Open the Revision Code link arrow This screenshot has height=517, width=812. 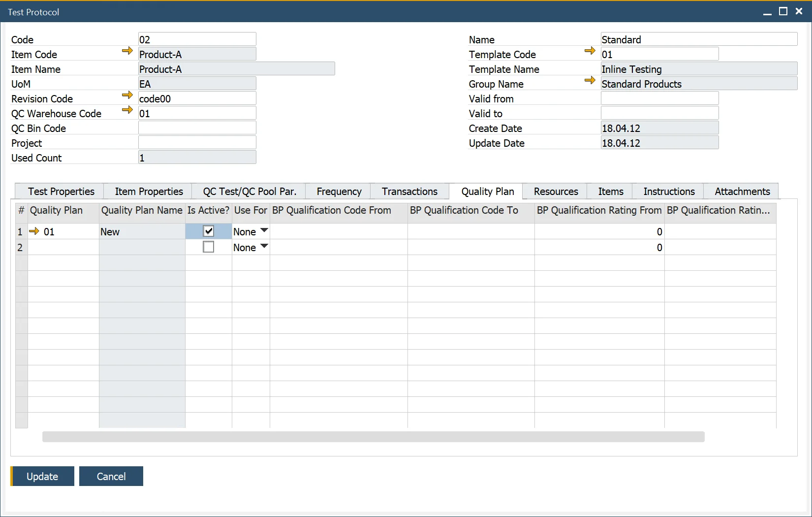(x=127, y=95)
